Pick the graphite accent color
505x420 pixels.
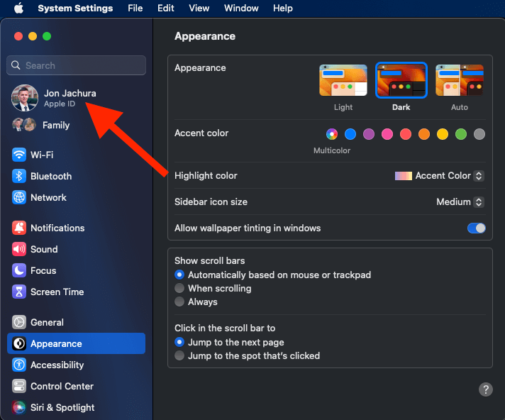(479, 134)
